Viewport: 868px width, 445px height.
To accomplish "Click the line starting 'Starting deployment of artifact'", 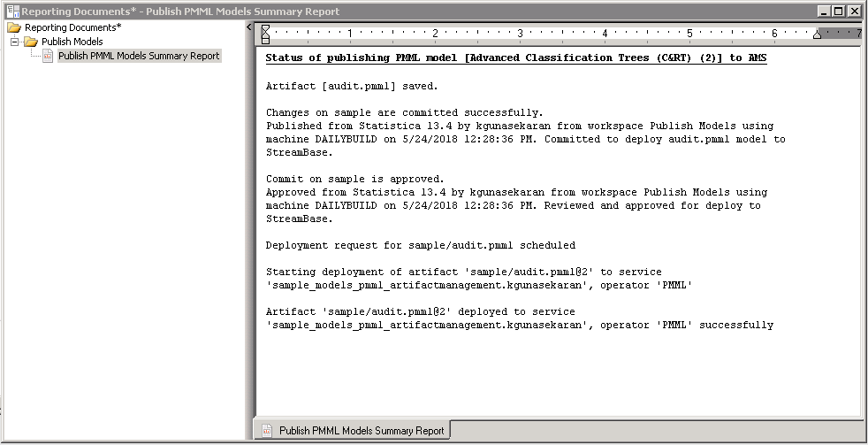I will pyautogui.click(x=463, y=272).
